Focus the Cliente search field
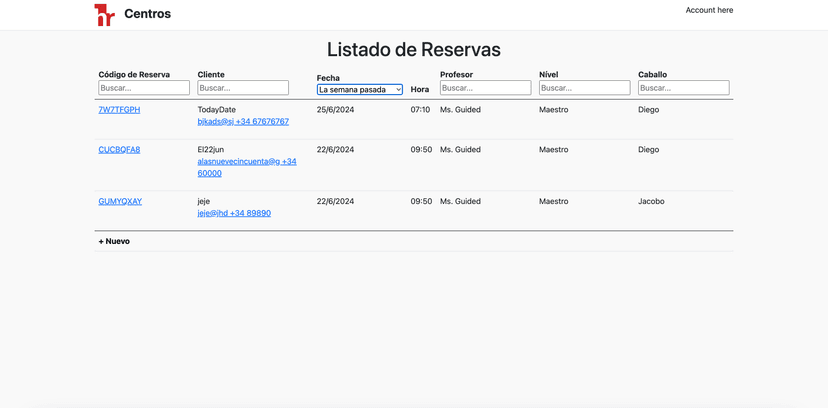The height and width of the screenshot is (408, 828). click(243, 88)
